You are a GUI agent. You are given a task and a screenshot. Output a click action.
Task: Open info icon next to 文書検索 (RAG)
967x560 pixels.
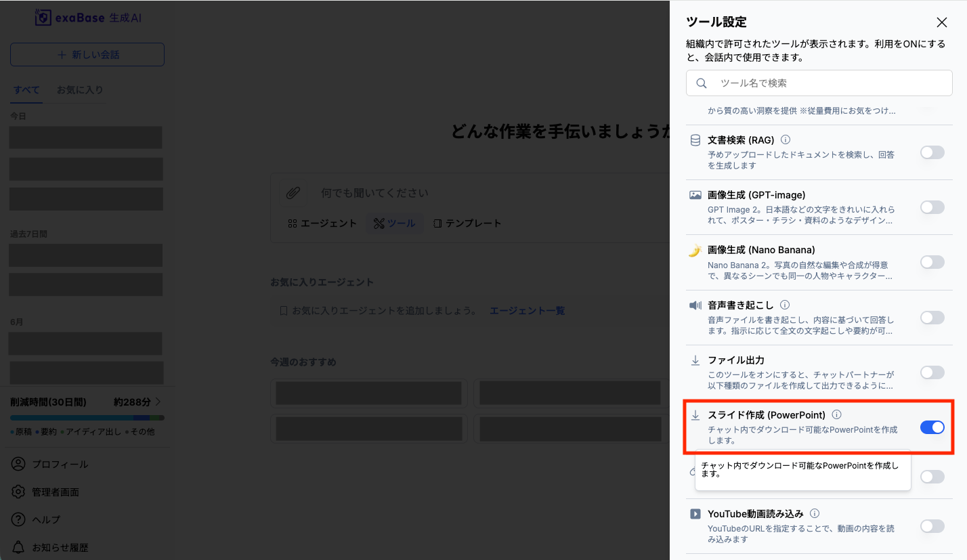(786, 139)
